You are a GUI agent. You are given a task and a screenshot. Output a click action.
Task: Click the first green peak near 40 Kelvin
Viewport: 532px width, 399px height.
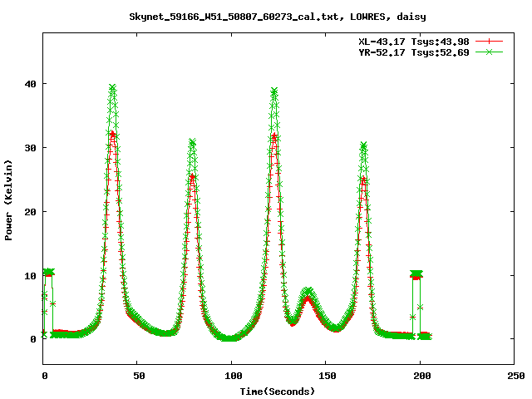pos(113,88)
